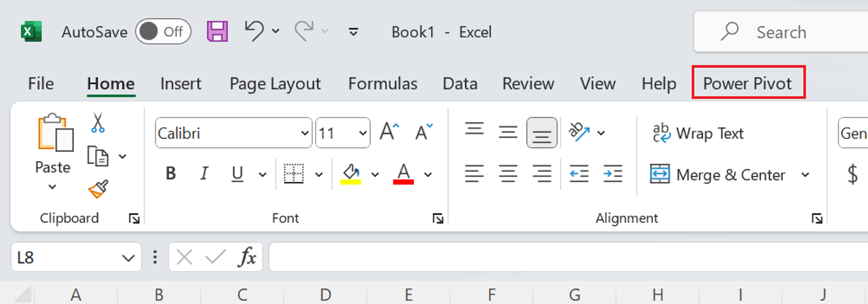Click Merge & Center

point(718,175)
